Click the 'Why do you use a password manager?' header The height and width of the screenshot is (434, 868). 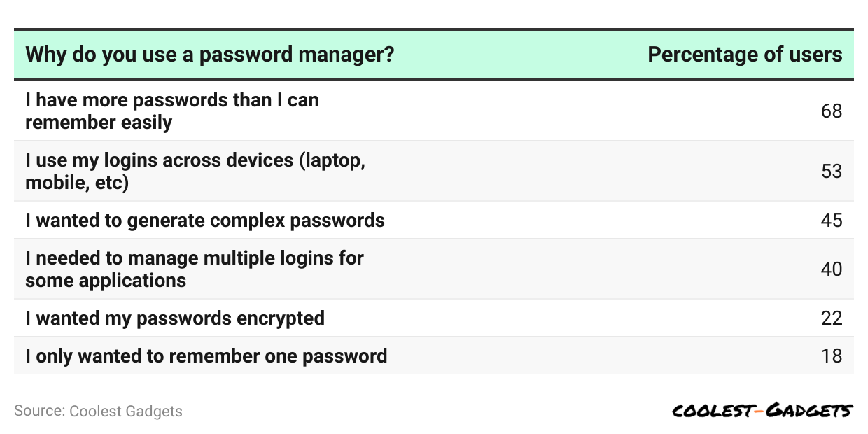[x=210, y=55]
